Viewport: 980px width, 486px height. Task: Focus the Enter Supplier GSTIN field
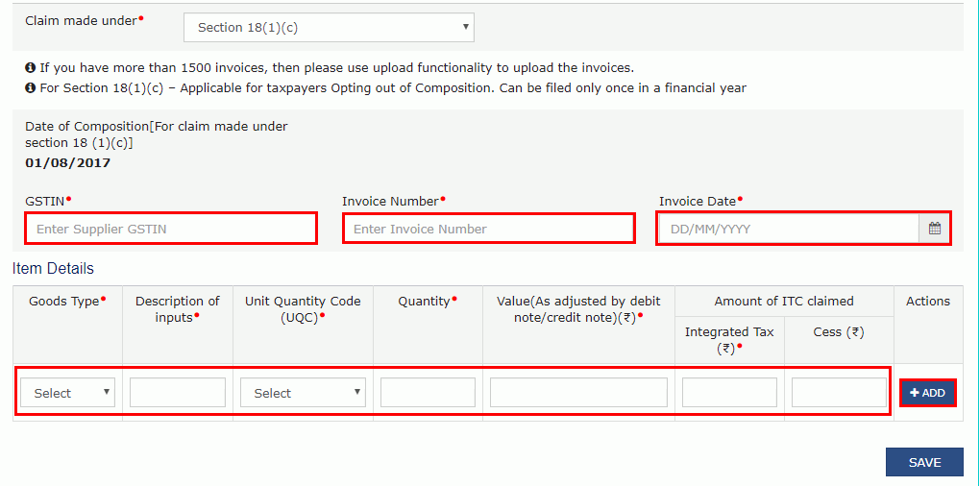(x=171, y=230)
